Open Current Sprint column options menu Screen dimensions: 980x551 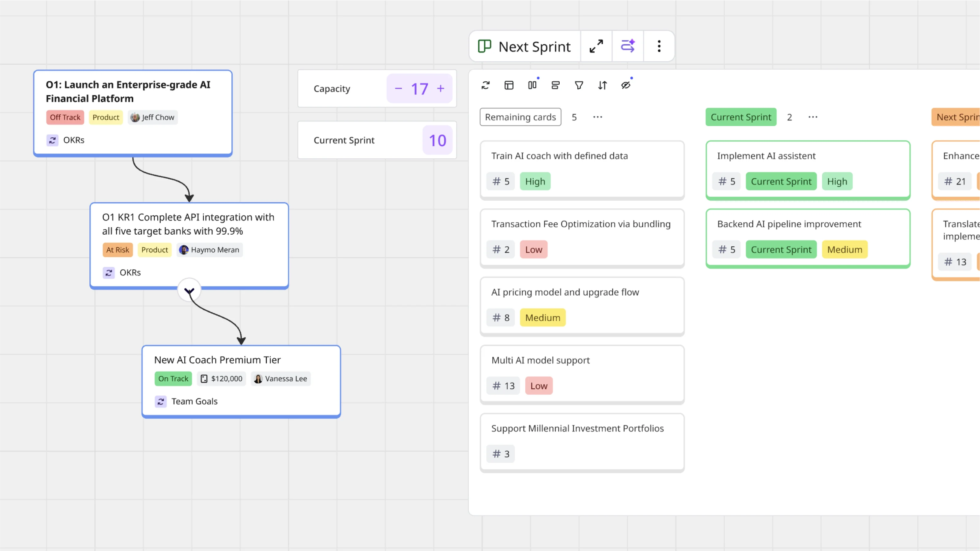click(x=813, y=117)
